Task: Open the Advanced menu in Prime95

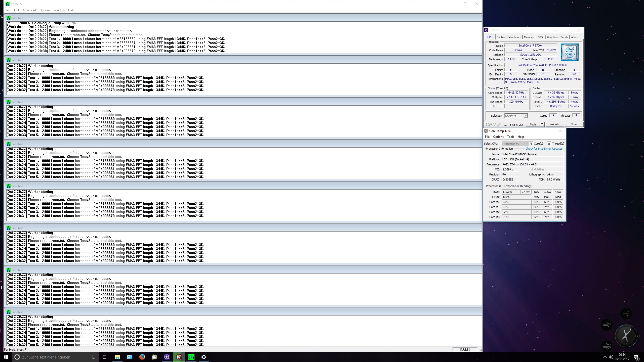Action: pos(29,10)
